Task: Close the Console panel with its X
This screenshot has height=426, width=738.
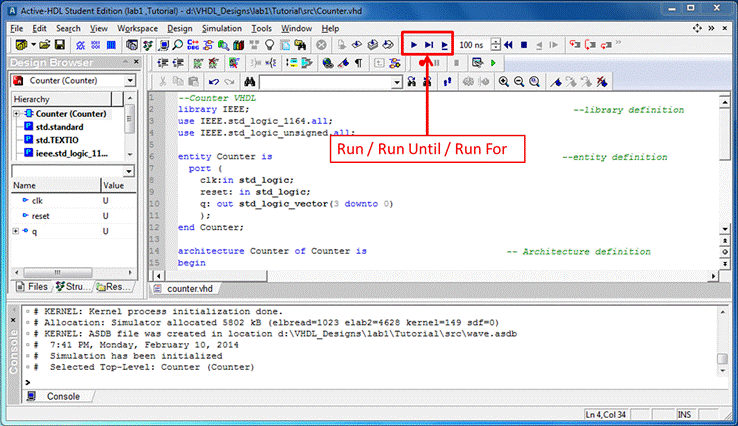Action: click(13, 320)
